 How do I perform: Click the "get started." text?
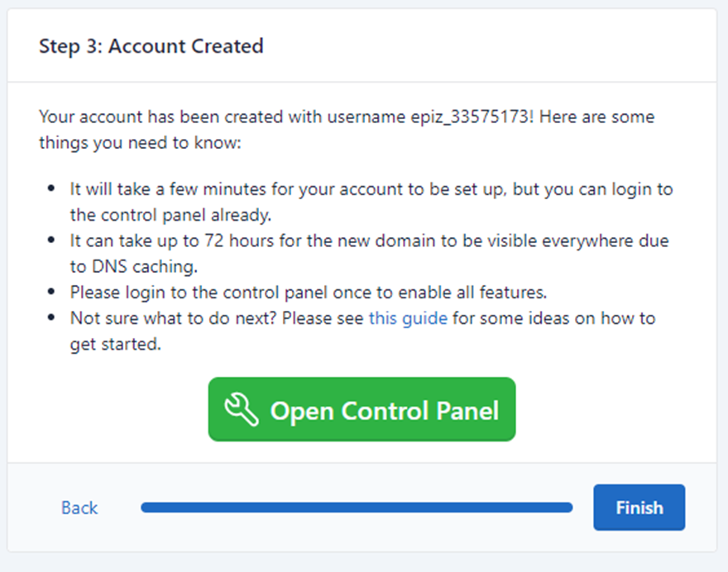click(116, 344)
